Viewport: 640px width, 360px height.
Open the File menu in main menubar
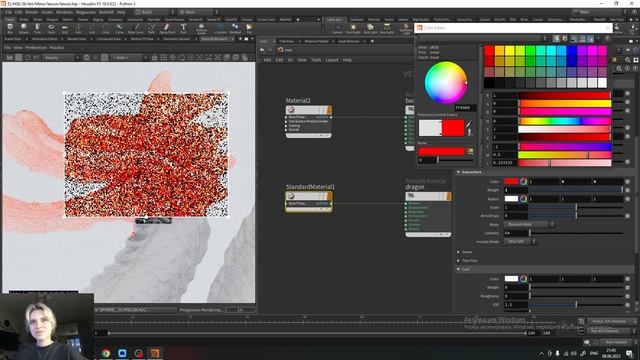8,12
